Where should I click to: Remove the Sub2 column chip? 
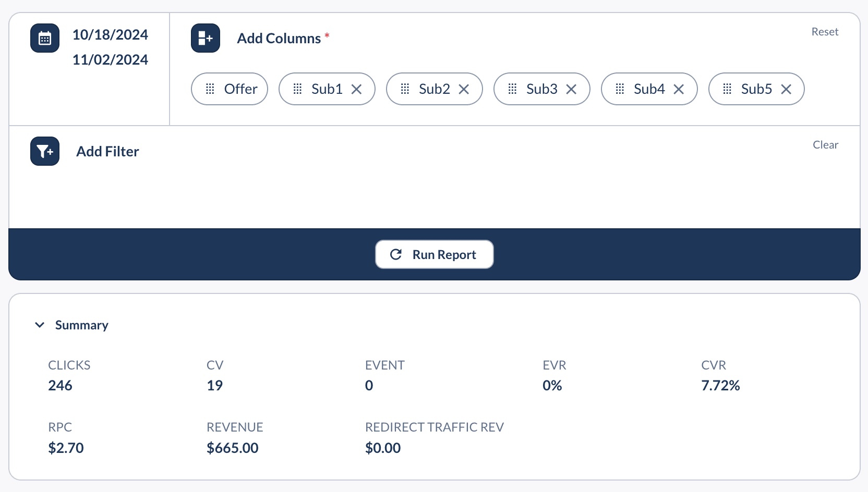tap(464, 89)
